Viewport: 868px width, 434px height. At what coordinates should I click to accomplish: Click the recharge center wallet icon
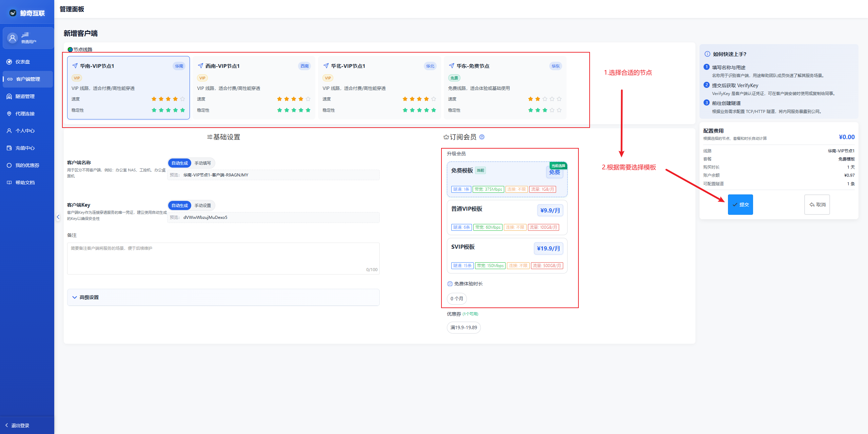pyautogui.click(x=9, y=148)
